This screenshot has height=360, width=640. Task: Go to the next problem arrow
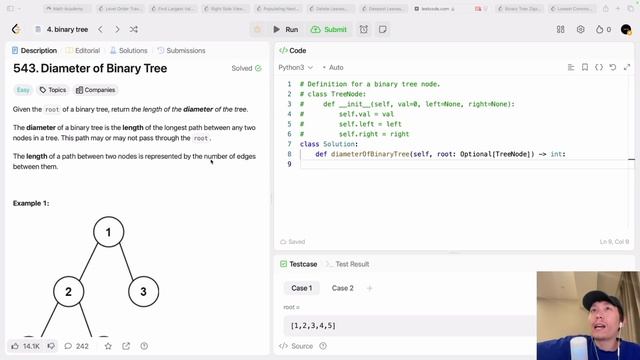[x=117, y=29]
